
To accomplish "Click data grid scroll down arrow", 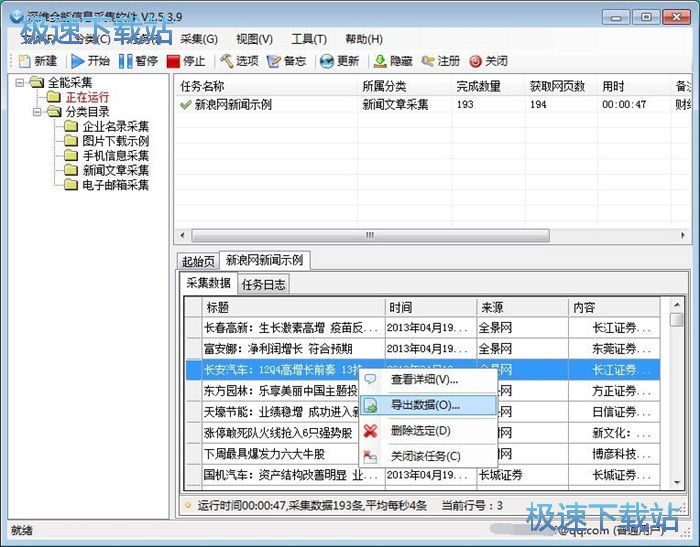I will [x=677, y=482].
